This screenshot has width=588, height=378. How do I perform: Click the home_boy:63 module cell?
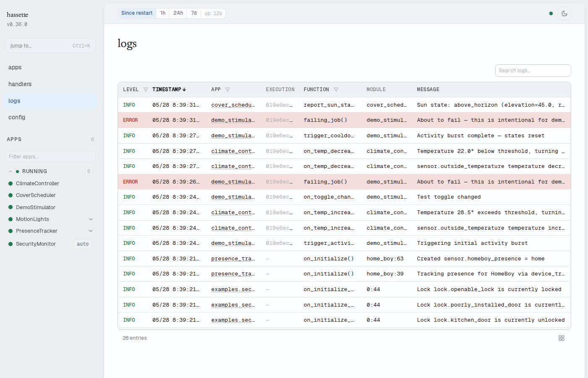[x=385, y=259]
